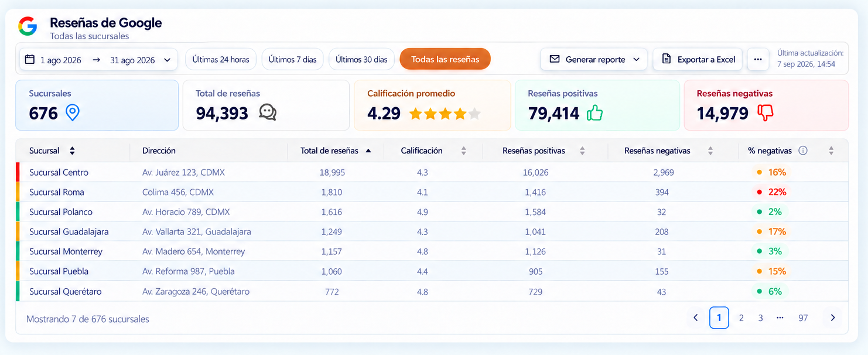Open Sucursal Guadalajara row
Screen dimensions: 868x355
pyautogui.click(x=432, y=231)
